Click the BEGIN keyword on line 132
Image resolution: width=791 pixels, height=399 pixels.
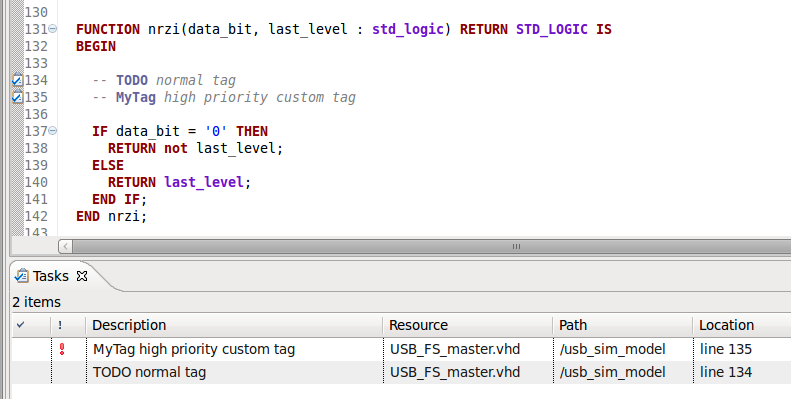pyautogui.click(x=96, y=46)
